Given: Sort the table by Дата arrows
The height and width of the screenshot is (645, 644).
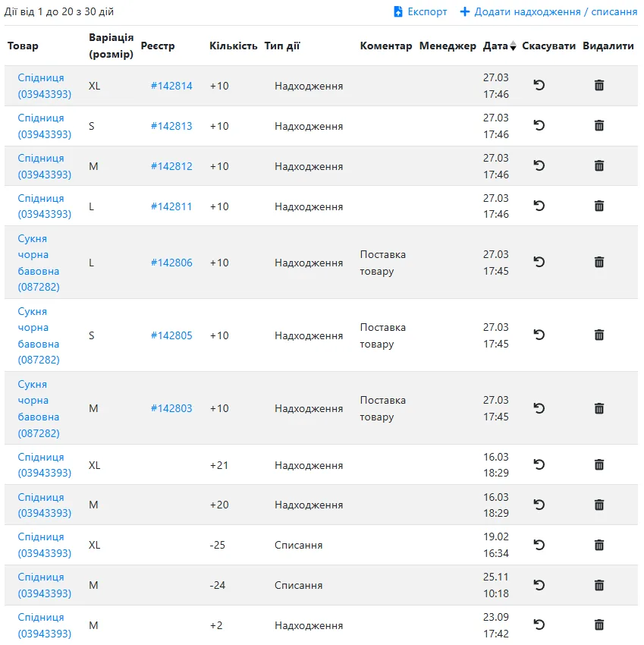Looking at the screenshot, I should pos(513,46).
